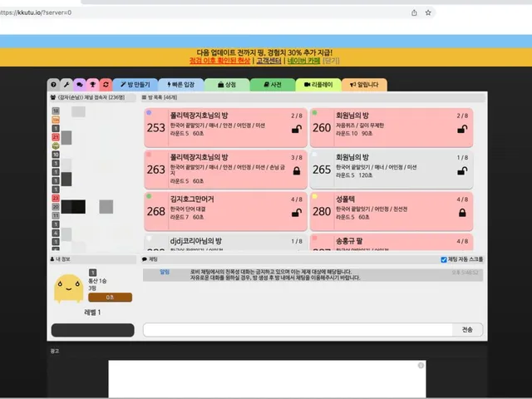Toggle the 채팅 자동 스크롤 checkbox

pos(443,259)
